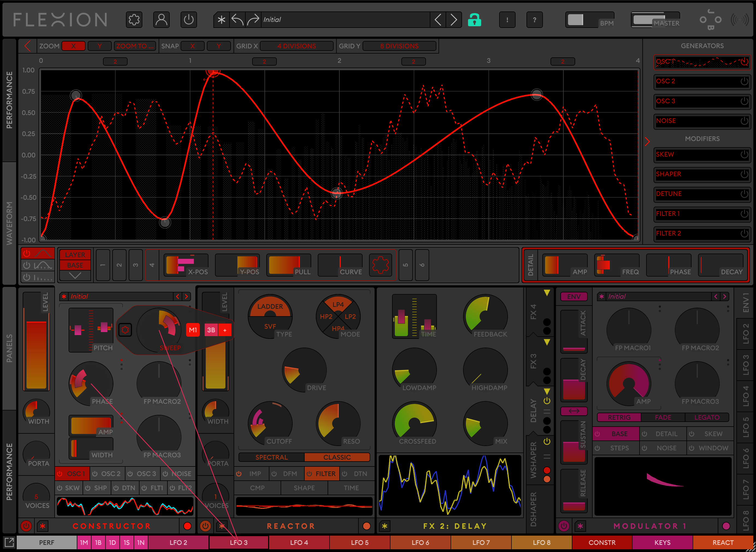This screenshot has width=756, height=552.
Task: Go to next preset in top bar
Action: point(454,20)
